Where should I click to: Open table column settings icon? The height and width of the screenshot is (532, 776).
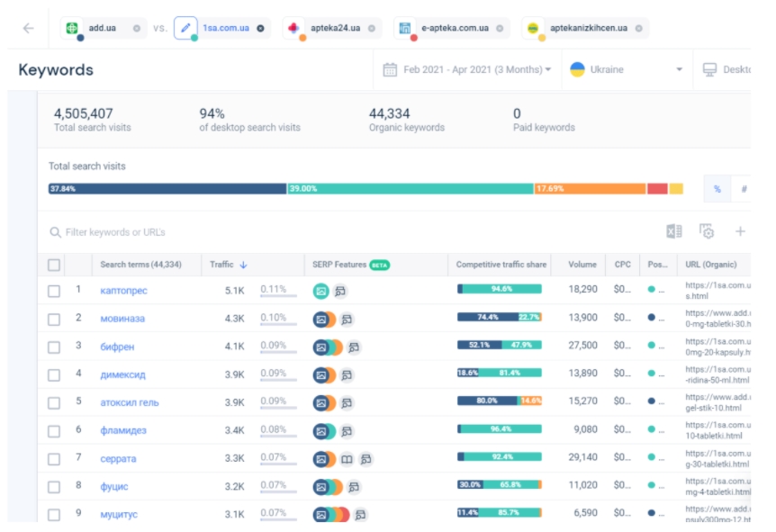708,232
